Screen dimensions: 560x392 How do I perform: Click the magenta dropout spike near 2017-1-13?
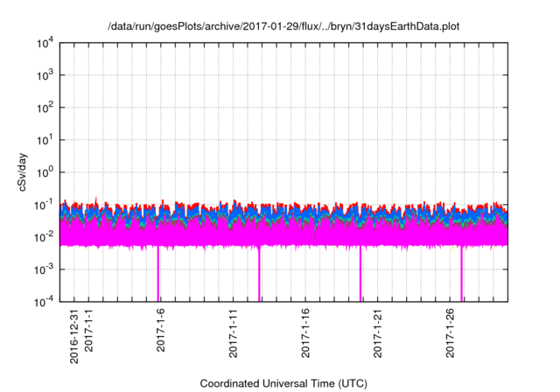259,274
